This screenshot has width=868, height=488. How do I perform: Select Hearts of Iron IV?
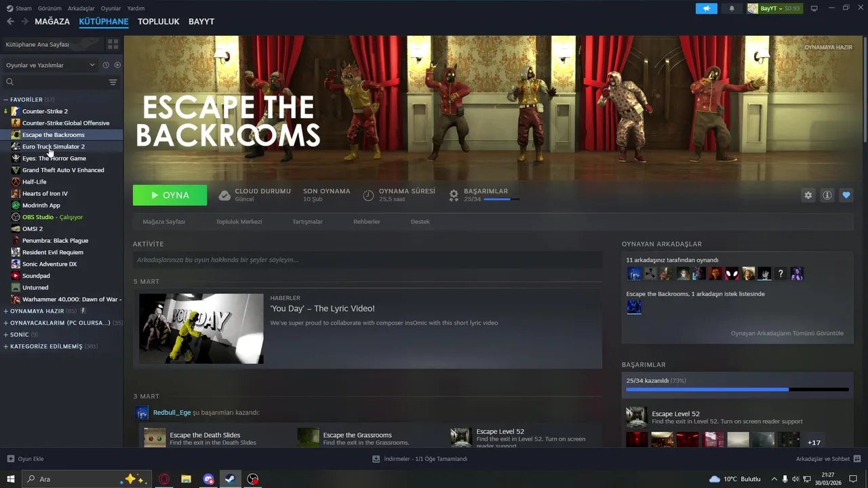tap(45, 193)
